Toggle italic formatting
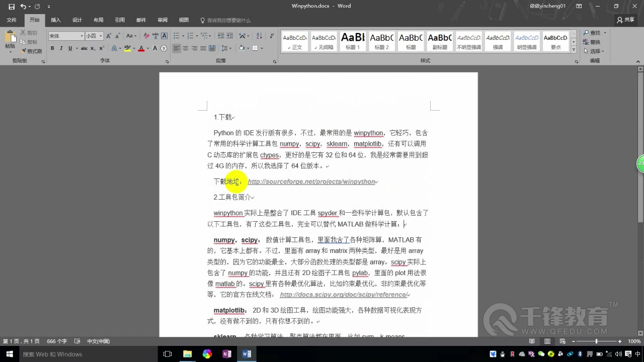 tap(61, 48)
